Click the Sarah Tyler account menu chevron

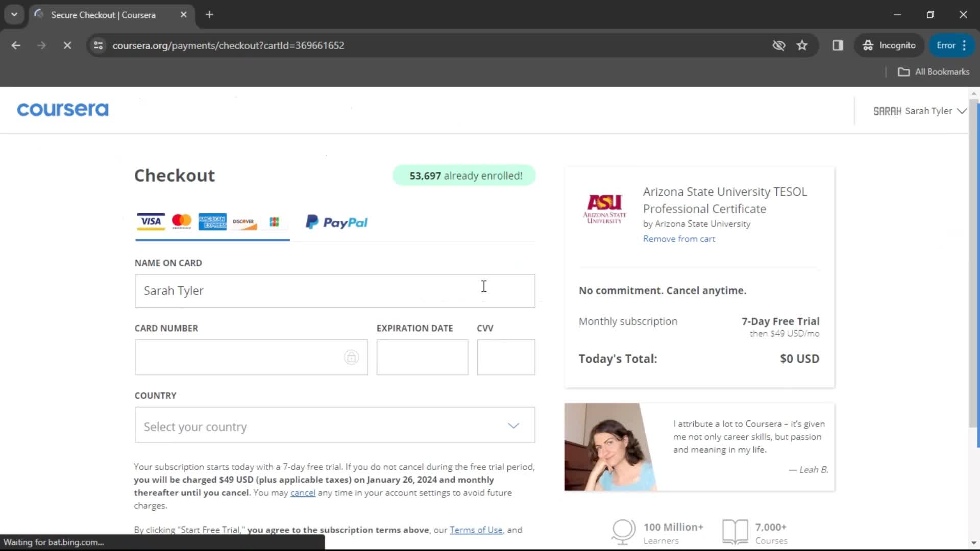(963, 111)
